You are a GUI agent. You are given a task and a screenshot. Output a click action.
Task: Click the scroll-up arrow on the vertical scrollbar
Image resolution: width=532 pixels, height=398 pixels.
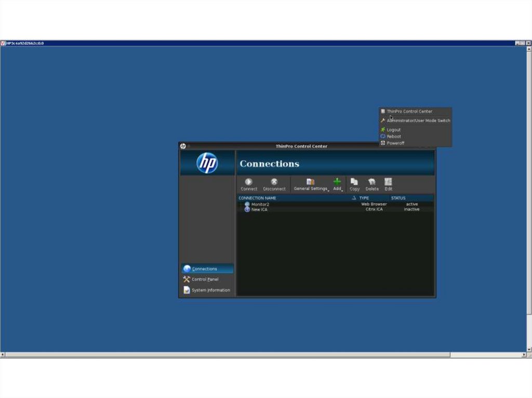click(x=529, y=49)
